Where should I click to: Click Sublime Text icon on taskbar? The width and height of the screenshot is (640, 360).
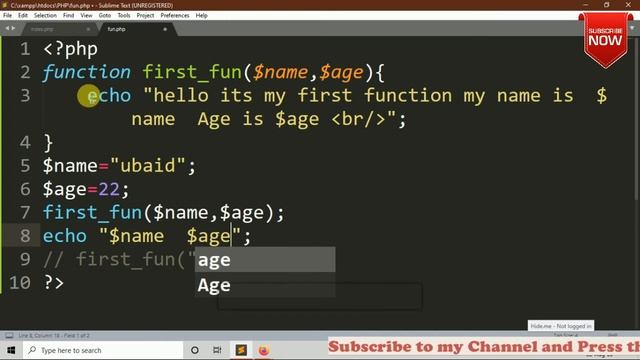pos(241,350)
